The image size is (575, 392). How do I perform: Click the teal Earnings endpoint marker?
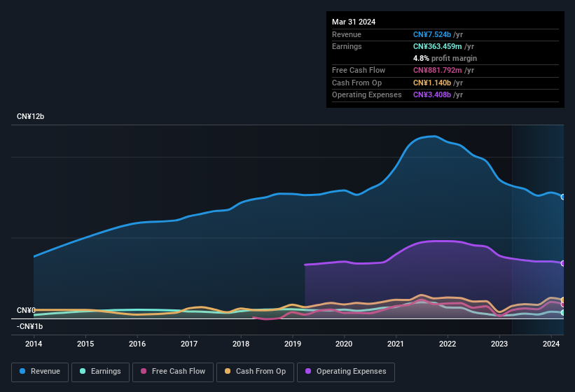coord(563,312)
